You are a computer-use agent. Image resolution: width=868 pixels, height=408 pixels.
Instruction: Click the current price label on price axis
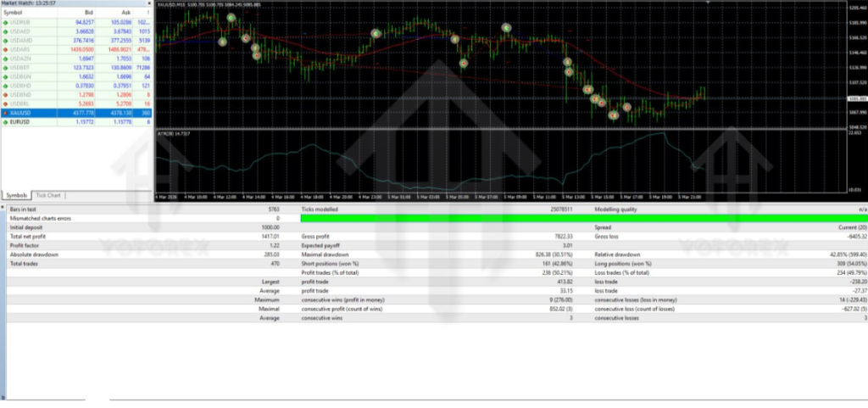(x=856, y=98)
